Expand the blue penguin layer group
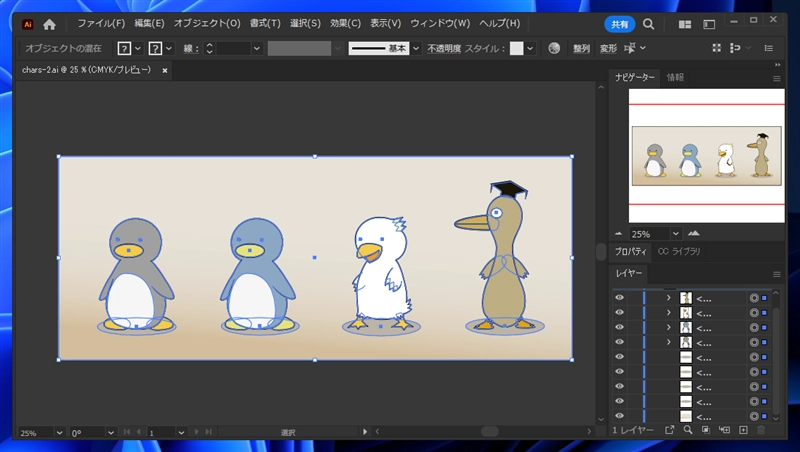 coord(669,328)
